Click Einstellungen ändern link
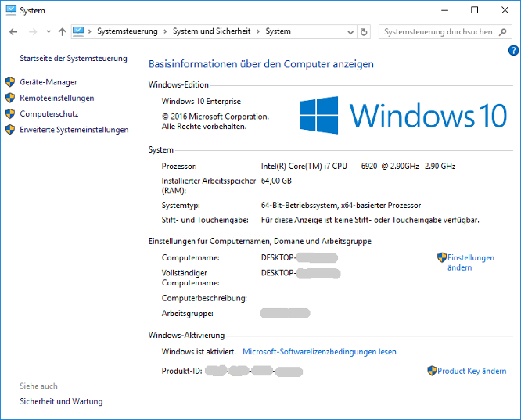This screenshot has width=521, height=420. click(x=471, y=263)
